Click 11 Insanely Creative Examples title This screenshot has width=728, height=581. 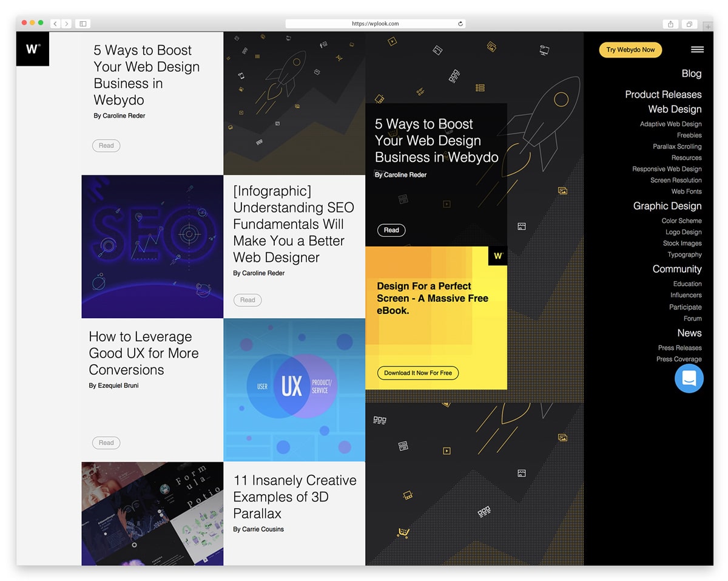coord(295,497)
